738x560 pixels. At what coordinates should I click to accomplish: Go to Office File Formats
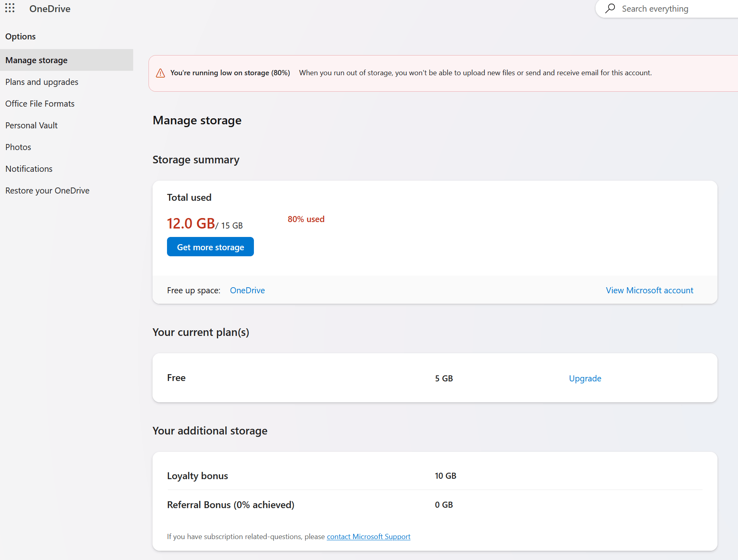click(x=40, y=104)
